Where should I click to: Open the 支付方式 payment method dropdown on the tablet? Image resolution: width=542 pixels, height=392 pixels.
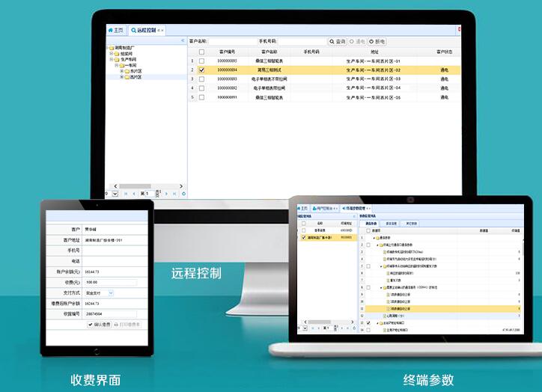pyautogui.click(x=111, y=293)
